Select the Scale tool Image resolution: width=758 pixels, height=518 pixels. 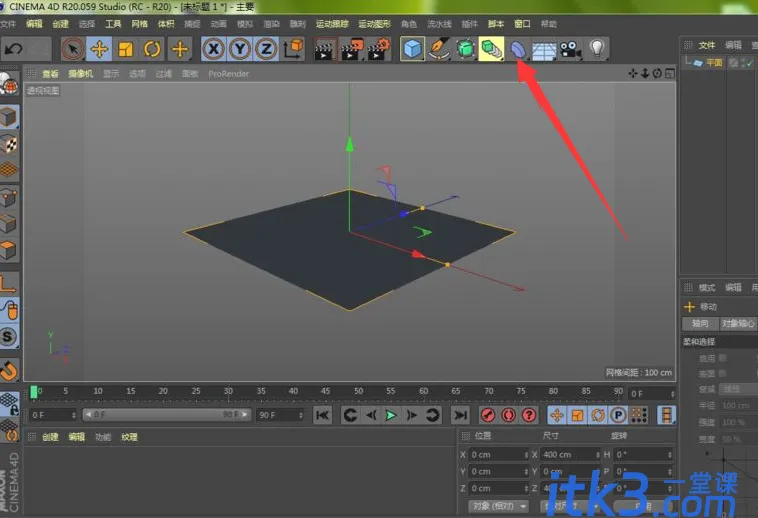[126, 49]
